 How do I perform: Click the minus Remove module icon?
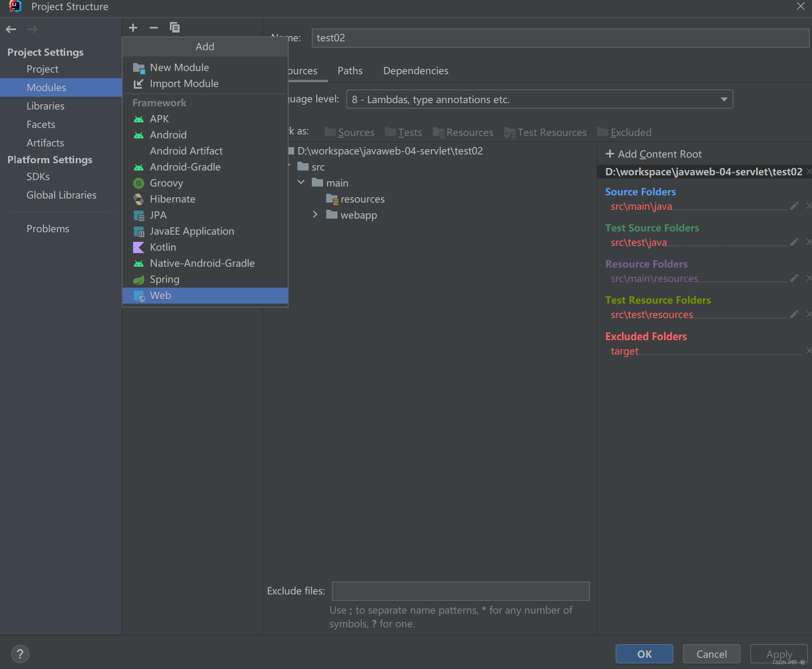[154, 28]
